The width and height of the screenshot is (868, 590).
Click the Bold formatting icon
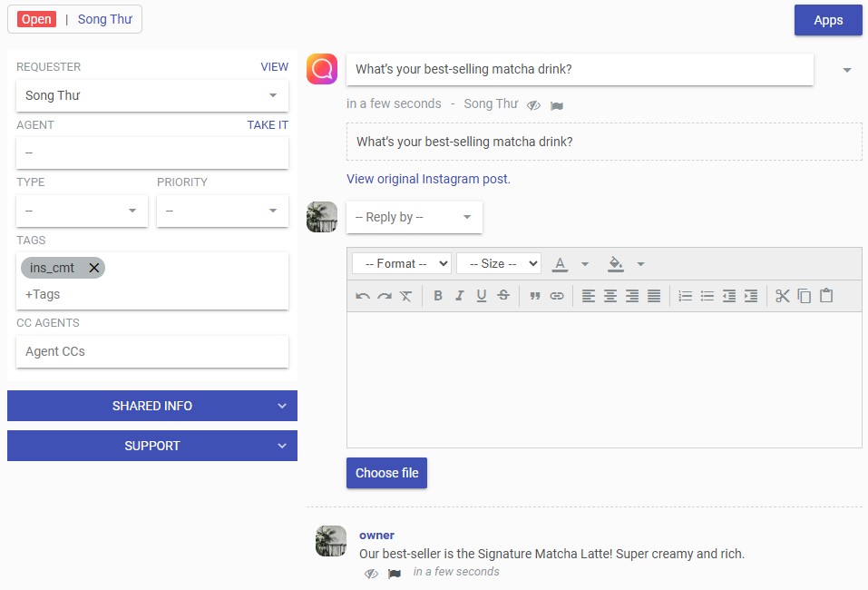pyautogui.click(x=438, y=296)
